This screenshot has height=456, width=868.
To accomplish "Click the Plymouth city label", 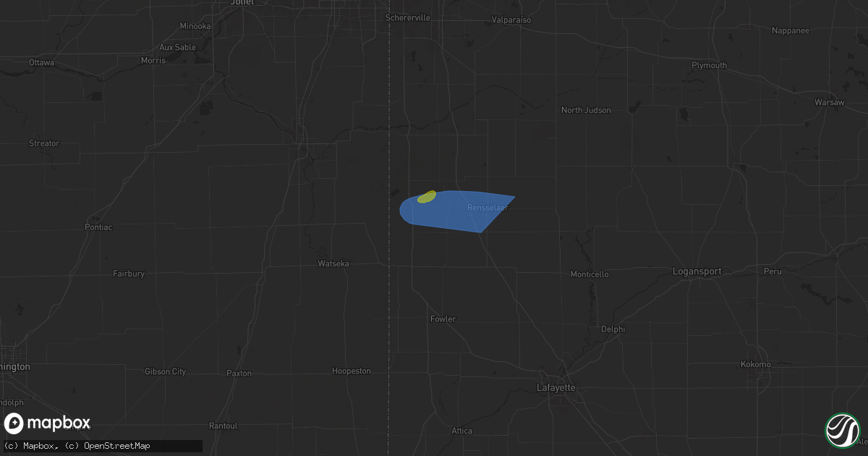I will [709, 65].
